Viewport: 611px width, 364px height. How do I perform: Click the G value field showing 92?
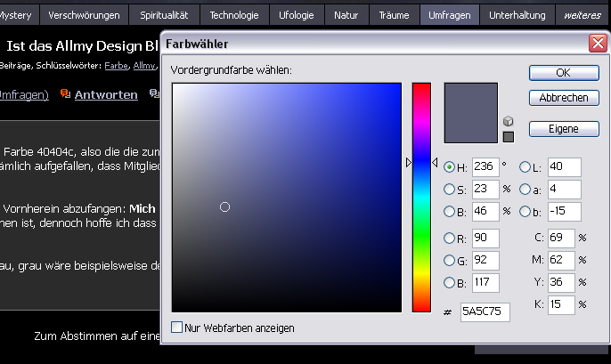point(485,260)
